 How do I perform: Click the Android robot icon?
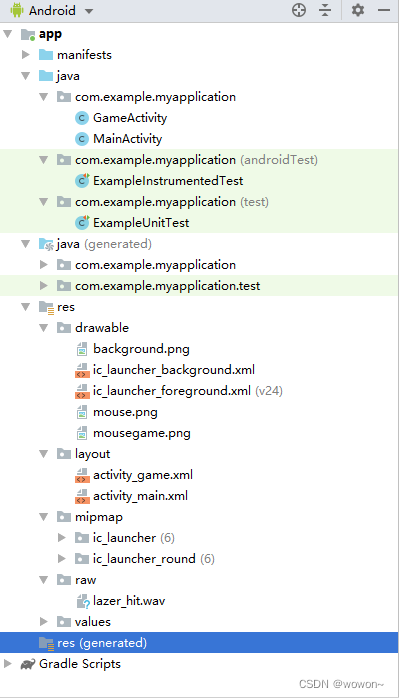coord(17,10)
